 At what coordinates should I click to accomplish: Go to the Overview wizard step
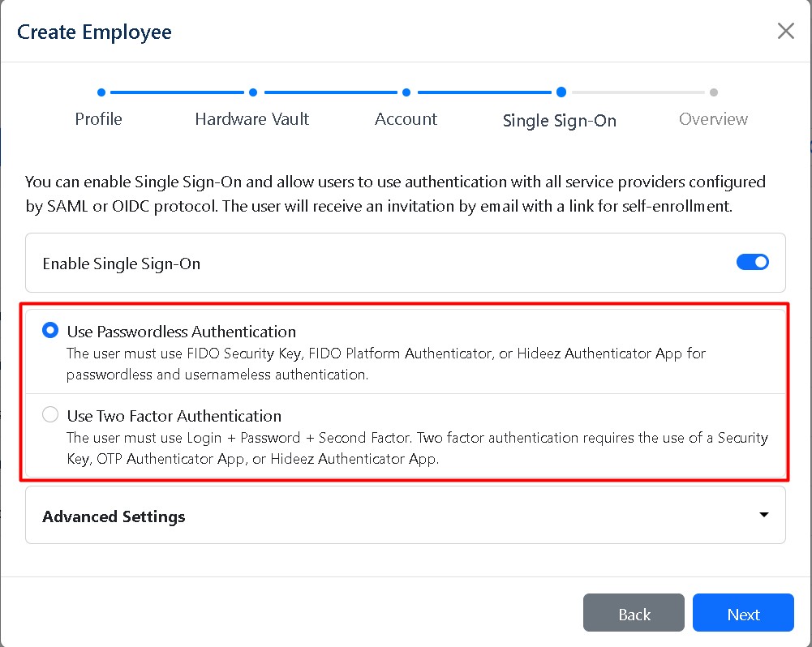click(713, 118)
